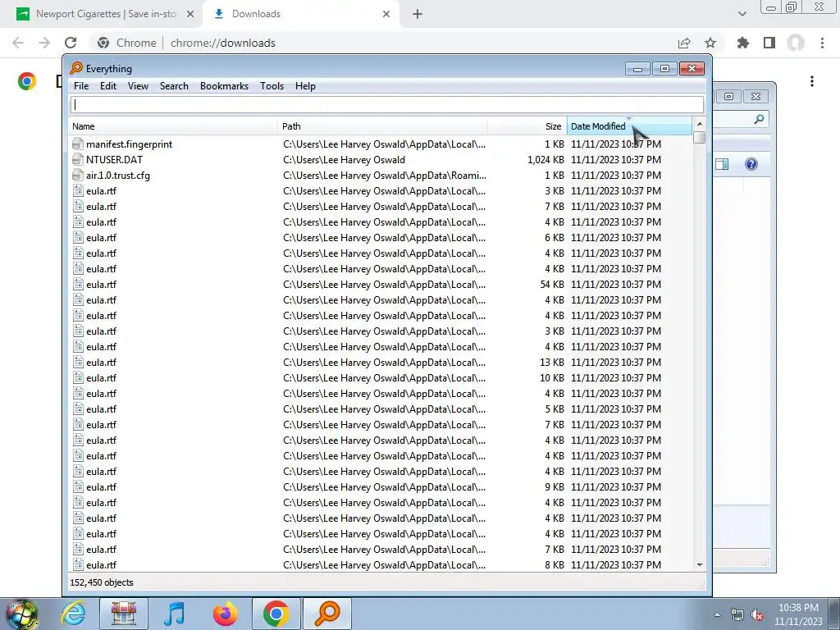
Task: Open the Help menu in Everything
Action: coord(305,85)
